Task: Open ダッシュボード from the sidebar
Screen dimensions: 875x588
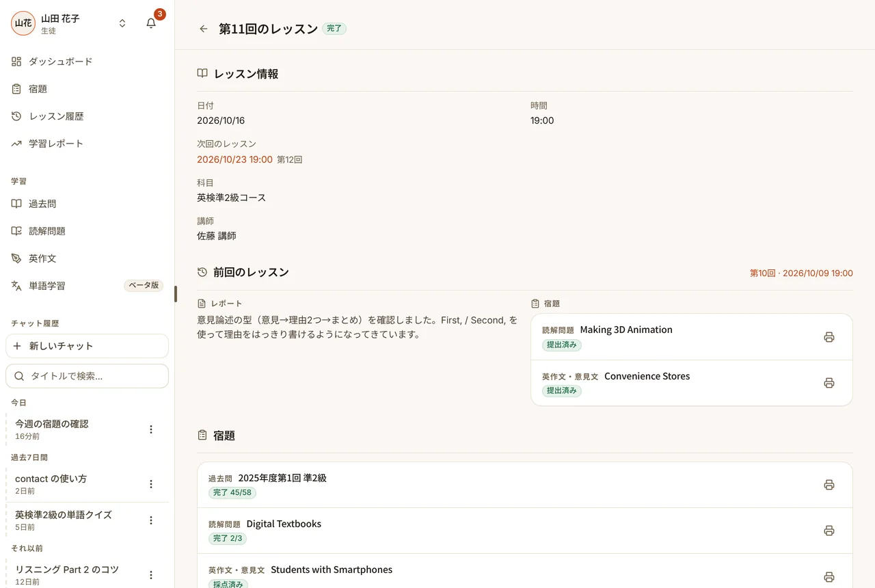Action: 87,62
